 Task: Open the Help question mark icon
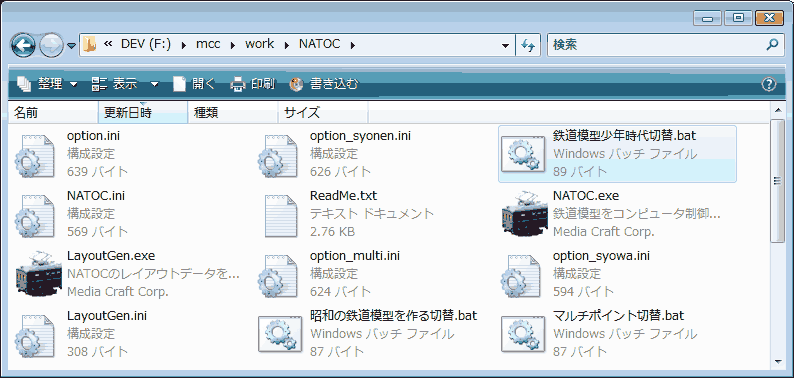769,84
